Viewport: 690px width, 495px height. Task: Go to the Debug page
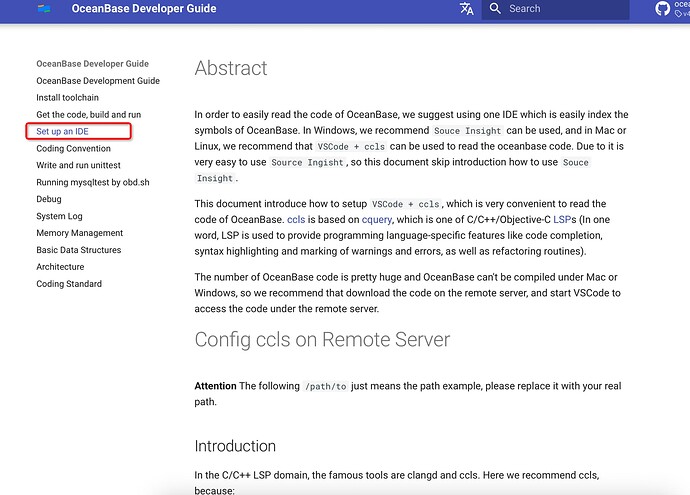click(49, 199)
